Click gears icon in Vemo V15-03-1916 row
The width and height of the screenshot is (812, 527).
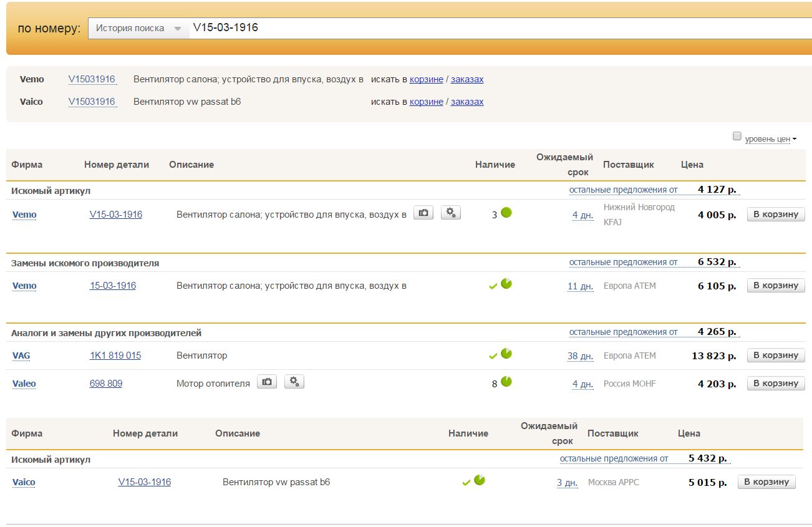[x=451, y=213]
